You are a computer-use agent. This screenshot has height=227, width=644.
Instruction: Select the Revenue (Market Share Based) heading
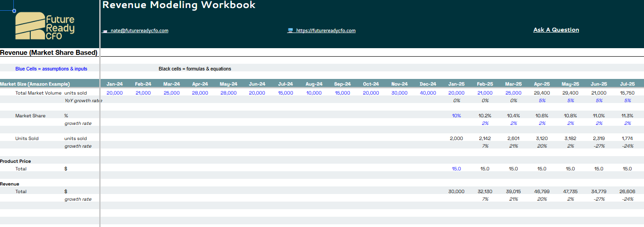click(x=49, y=53)
